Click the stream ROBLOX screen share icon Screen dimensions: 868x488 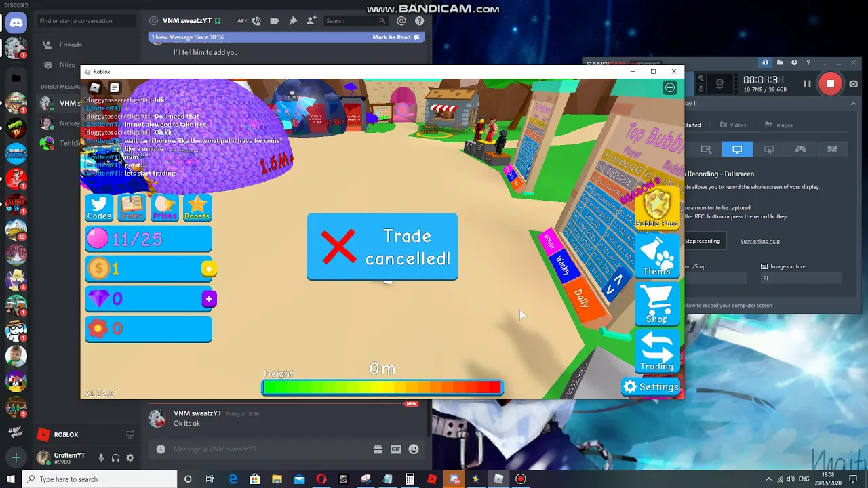[130, 434]
